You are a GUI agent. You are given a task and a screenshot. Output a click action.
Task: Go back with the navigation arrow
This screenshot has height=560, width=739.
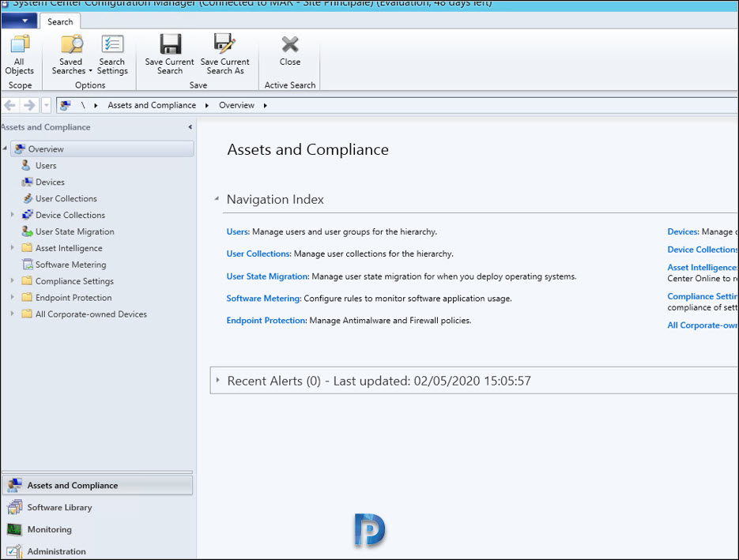tap(10, 106)
